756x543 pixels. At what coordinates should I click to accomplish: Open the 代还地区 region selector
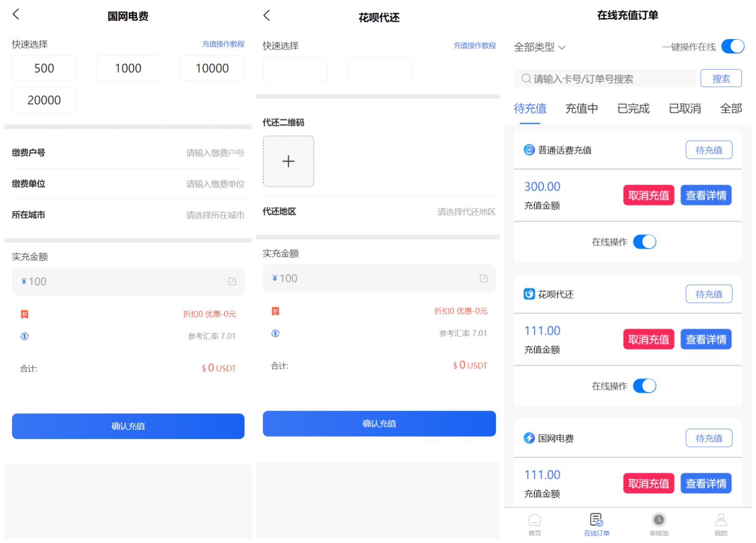point(466,212)
